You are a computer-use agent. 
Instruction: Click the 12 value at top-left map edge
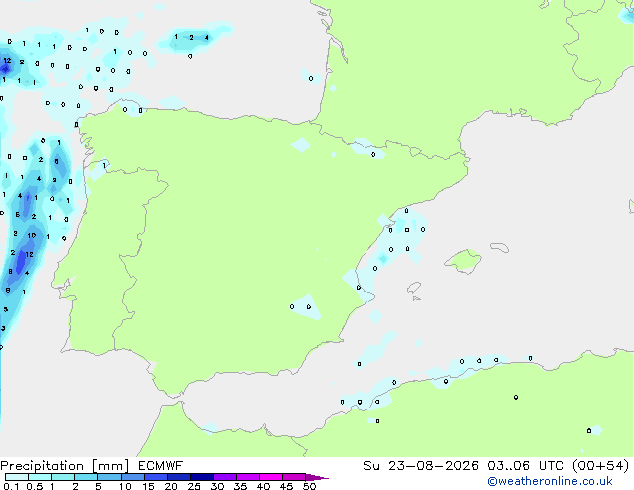tap(7, 61)
